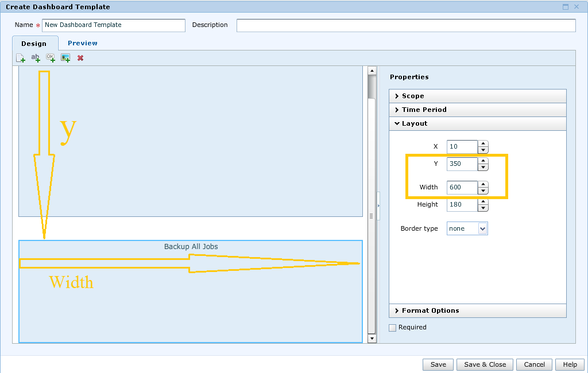Click the add text label icon
Screen dimensions: 588x373
coord(36,58)
